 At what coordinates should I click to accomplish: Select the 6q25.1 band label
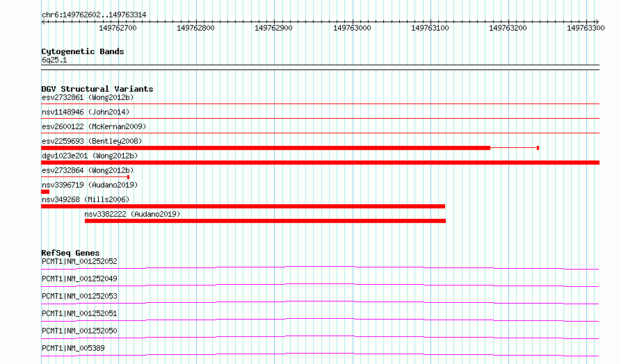[x=54, y=60]
